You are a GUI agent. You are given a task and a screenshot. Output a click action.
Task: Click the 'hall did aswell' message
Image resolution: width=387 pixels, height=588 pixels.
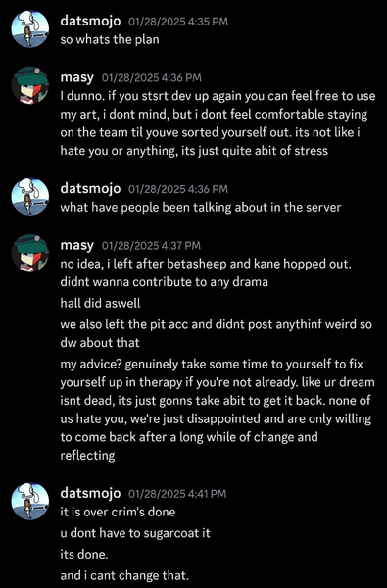click(100, 303)
